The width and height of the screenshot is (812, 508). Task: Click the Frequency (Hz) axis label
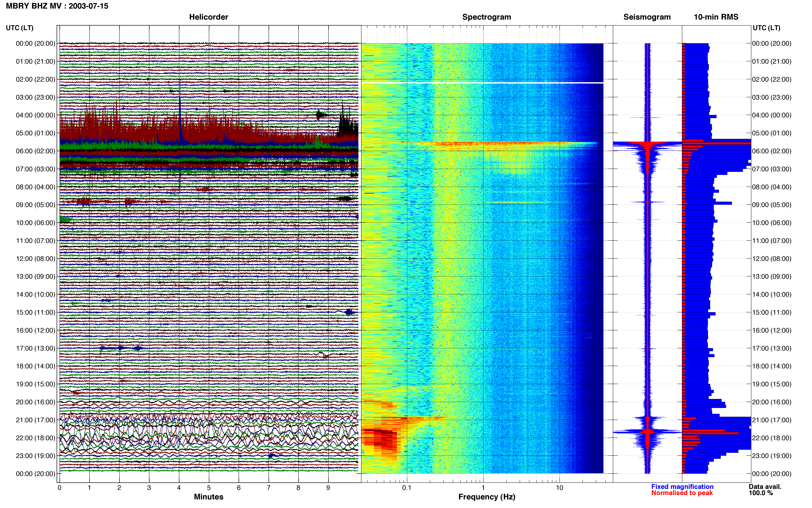point(487,497)
